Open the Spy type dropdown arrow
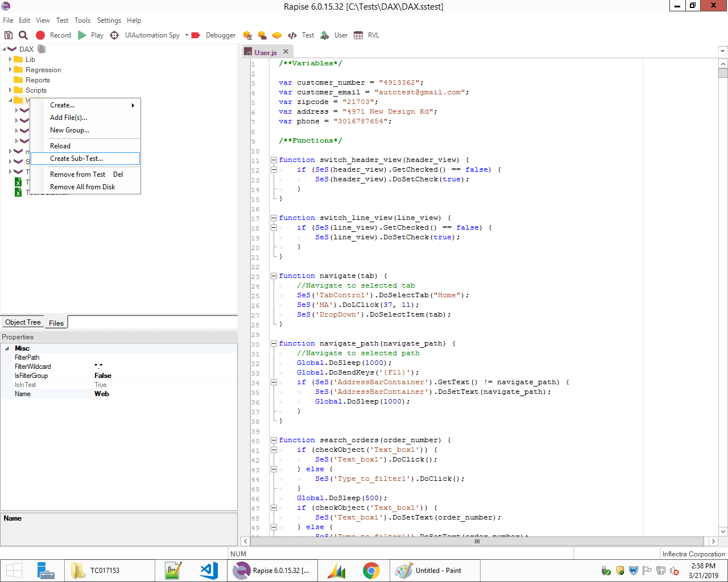728x582 pixels. (187, 35)
